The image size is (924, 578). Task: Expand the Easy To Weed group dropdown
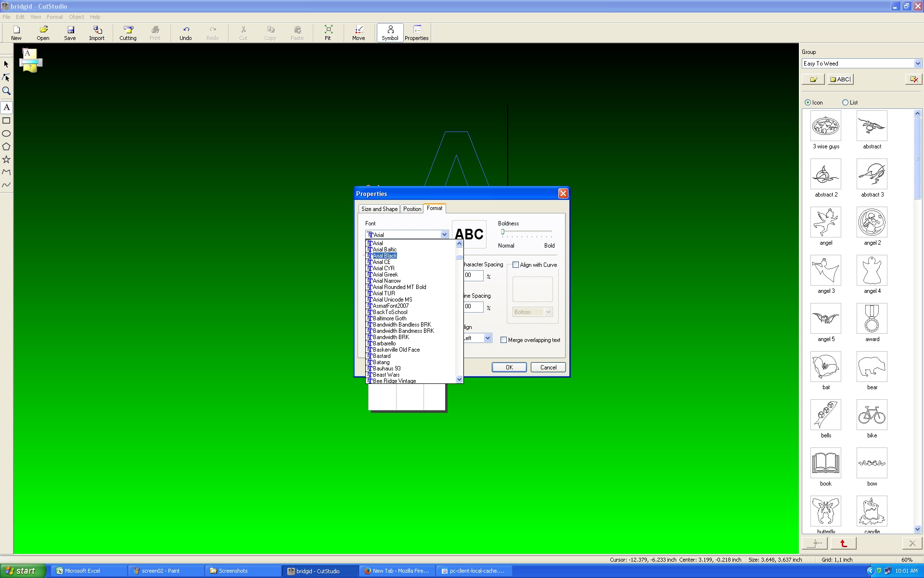click(917, 64)
